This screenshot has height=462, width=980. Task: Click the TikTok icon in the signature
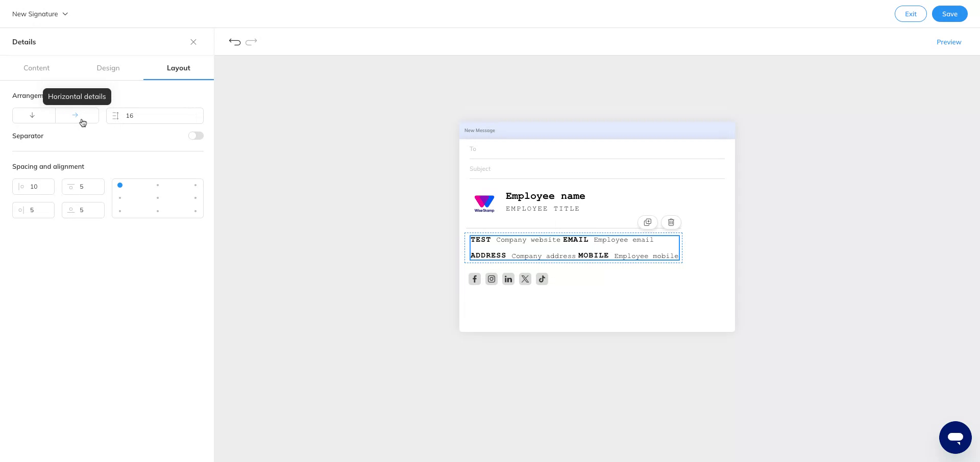(x=542, y=279)
